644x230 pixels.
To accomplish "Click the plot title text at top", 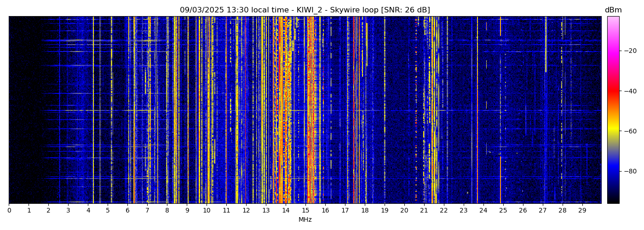I will point(305,10).
